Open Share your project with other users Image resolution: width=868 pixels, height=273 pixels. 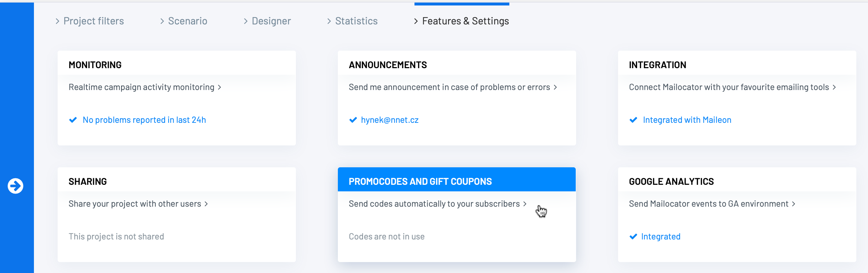138,204
